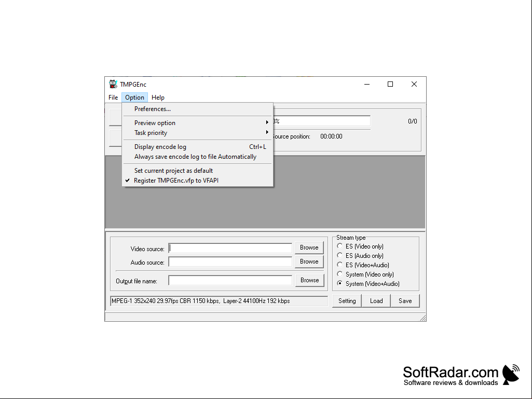Expand the Task priority submenu
The height and width of the screenshot is (399, 532).
tap(197, 133)
